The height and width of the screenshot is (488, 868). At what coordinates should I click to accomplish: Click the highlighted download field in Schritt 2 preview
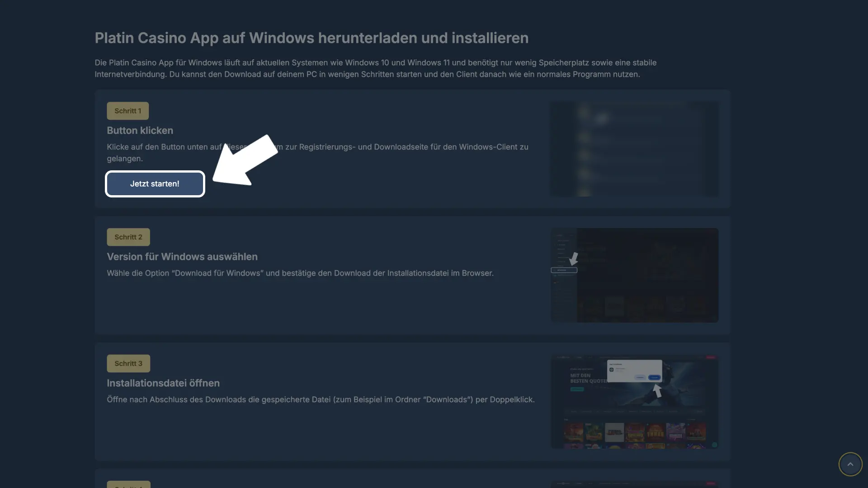tap(564, 270)
